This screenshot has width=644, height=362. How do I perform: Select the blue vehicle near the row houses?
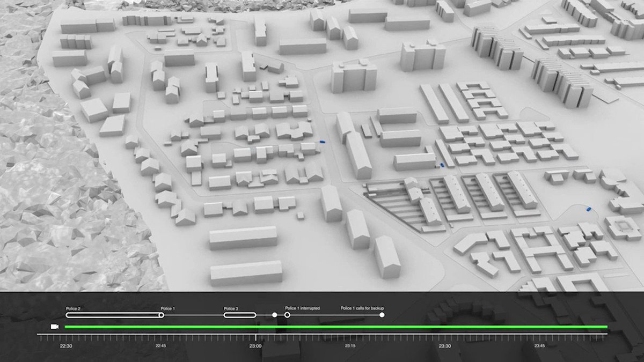(x=323, y=141)
